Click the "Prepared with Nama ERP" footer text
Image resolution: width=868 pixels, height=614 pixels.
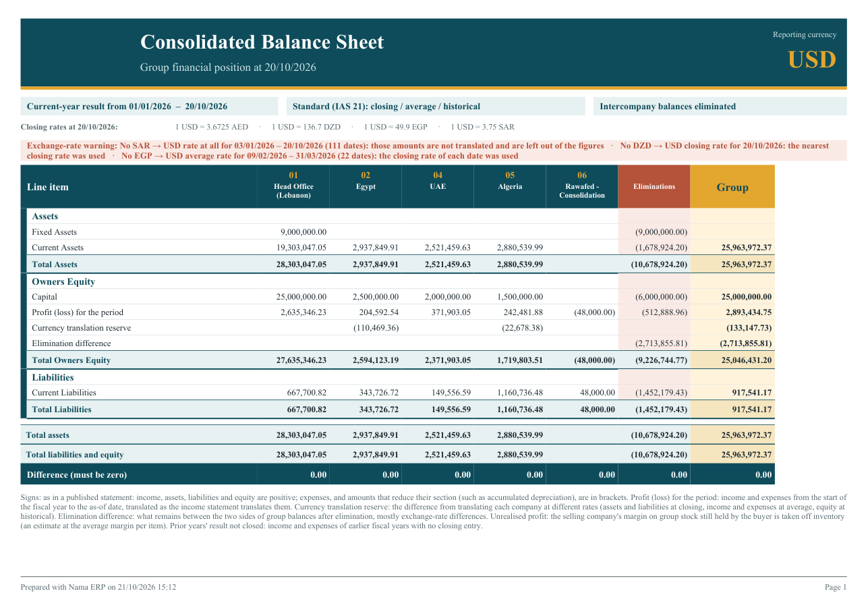pyautogui.click(x=98, y=588)
